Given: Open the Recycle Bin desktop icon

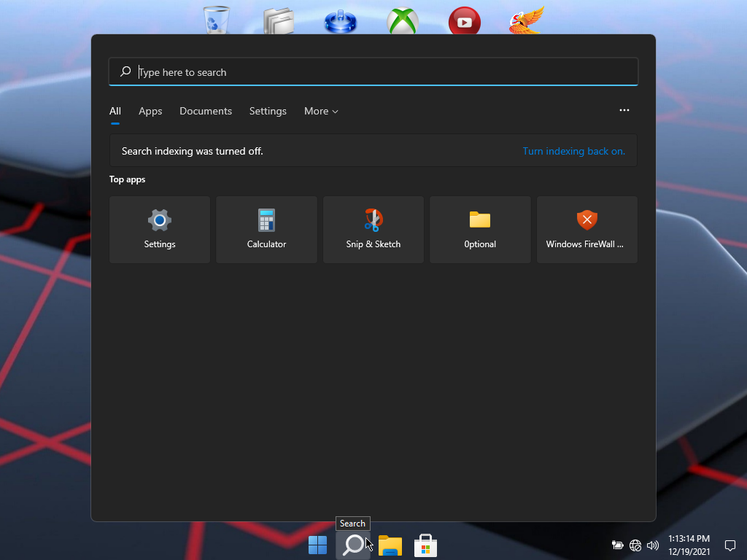Looking at the screenshot, I should [x=217, y=20].
